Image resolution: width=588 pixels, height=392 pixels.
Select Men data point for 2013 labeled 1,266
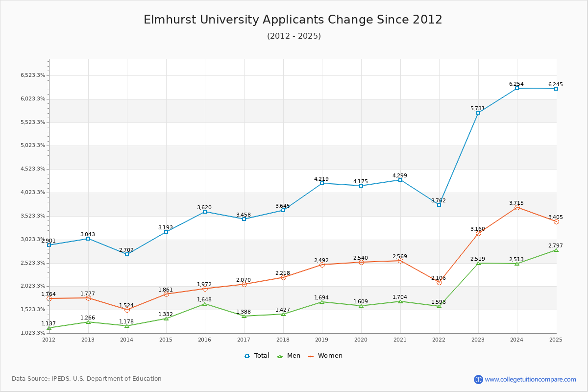(88, 322)
